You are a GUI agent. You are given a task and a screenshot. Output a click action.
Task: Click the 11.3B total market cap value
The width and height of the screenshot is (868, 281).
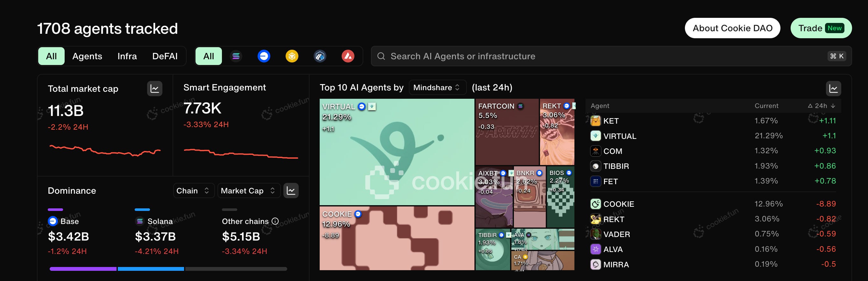(x=66, y=111)
